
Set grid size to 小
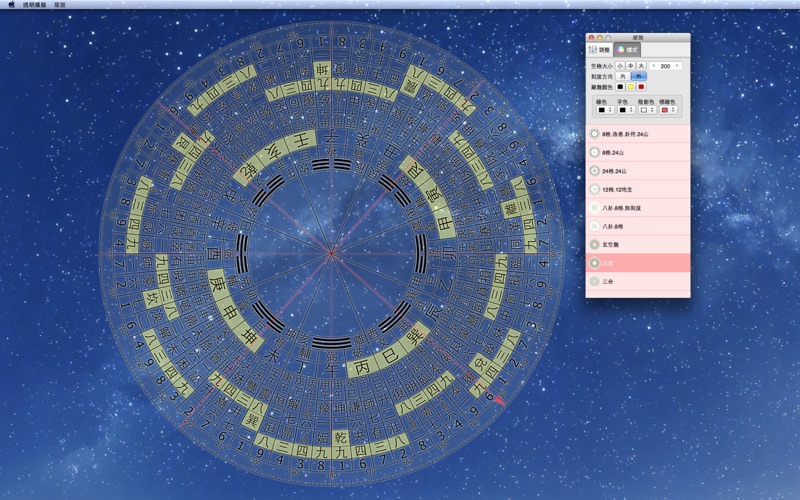point(620,66)
